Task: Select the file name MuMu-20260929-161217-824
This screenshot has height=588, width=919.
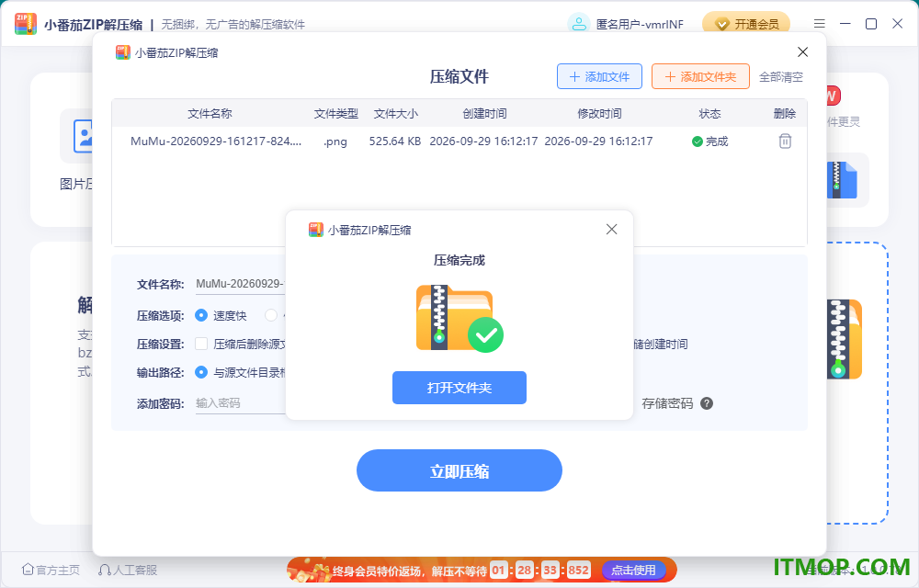Action: pos(216,141)
